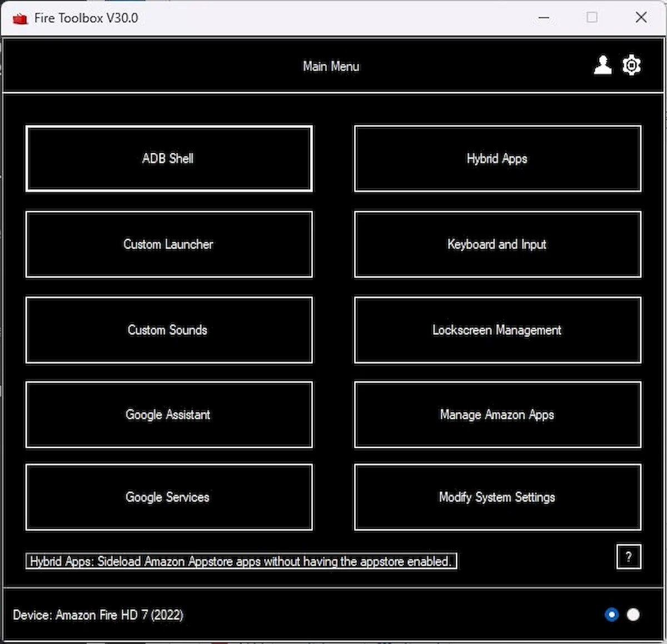The height and width of the screenshot is (644, 667).
Task: Click the Amazon Fire HD 7 device label
Action: [98, 615]
